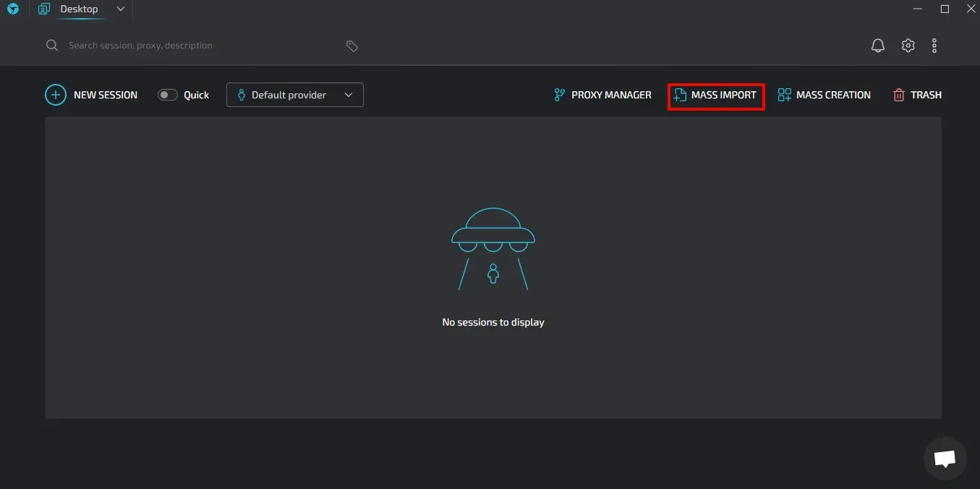Click the tag filter icon beside search
The image size is (980, 489).
pos(352,45)
